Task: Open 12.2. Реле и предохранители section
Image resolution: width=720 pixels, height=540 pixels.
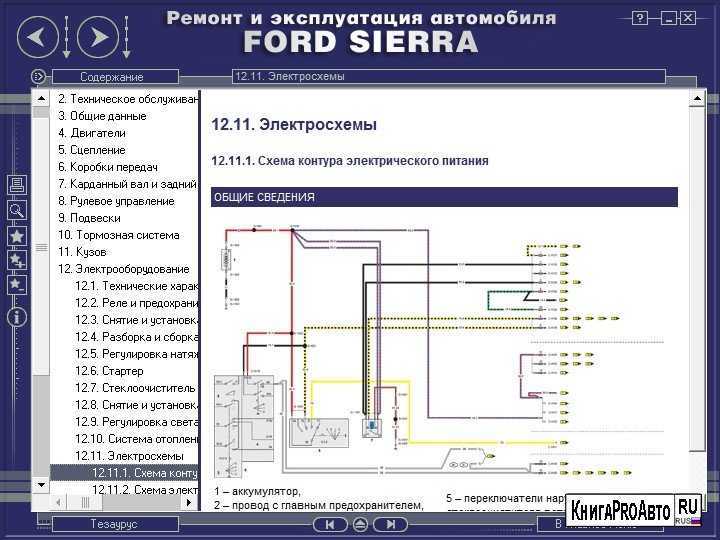Action: pos(136,303)
